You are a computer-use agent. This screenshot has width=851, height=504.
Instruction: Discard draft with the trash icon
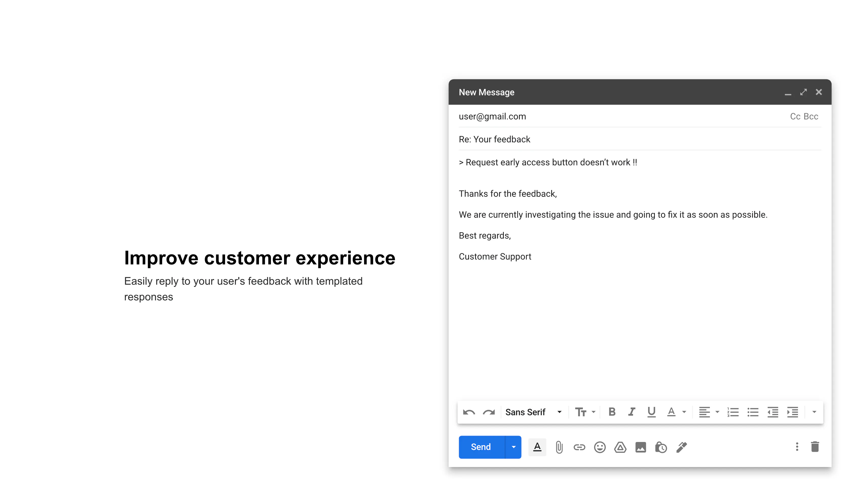tap(815, 447)
